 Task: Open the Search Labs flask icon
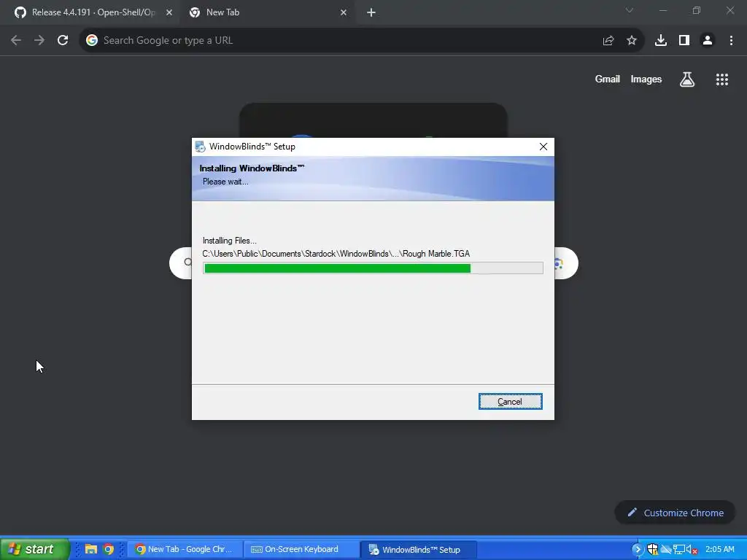[x=687, y=79]
